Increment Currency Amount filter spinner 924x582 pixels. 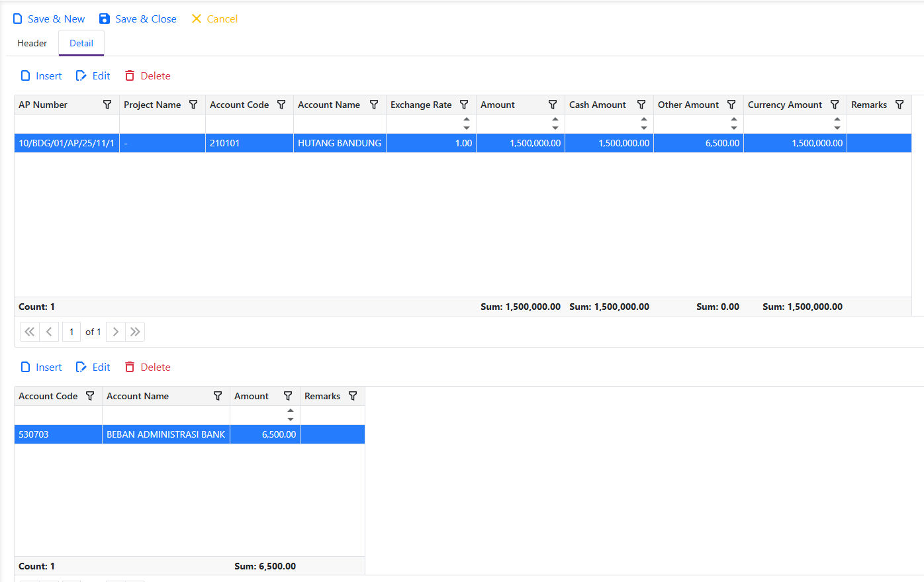pos(837,119)
